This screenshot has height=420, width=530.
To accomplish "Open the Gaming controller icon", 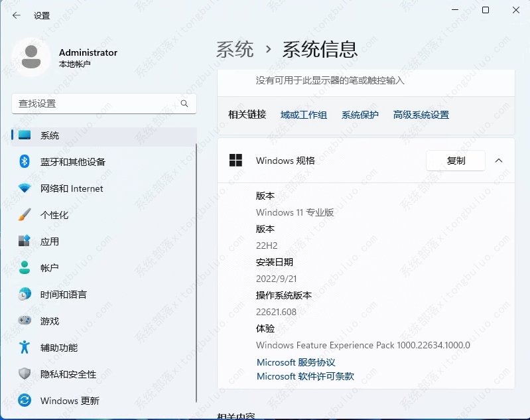I will click(25, 321).
